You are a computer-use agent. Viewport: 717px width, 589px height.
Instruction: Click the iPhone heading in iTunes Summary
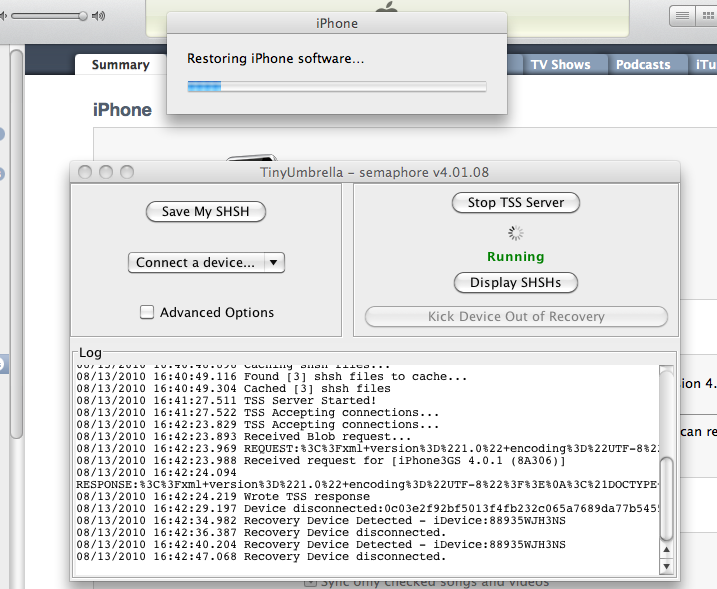click(x=122, y=110)
